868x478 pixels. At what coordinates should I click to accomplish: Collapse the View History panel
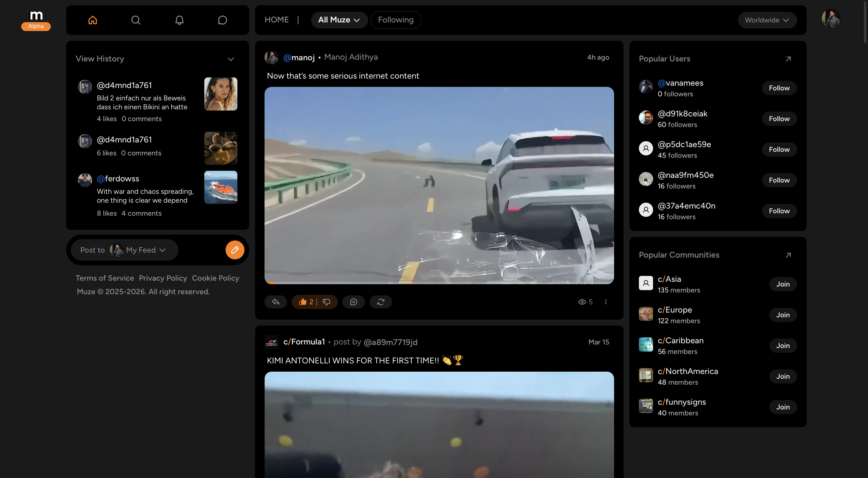pyautogui.click(x=231, y=59)
